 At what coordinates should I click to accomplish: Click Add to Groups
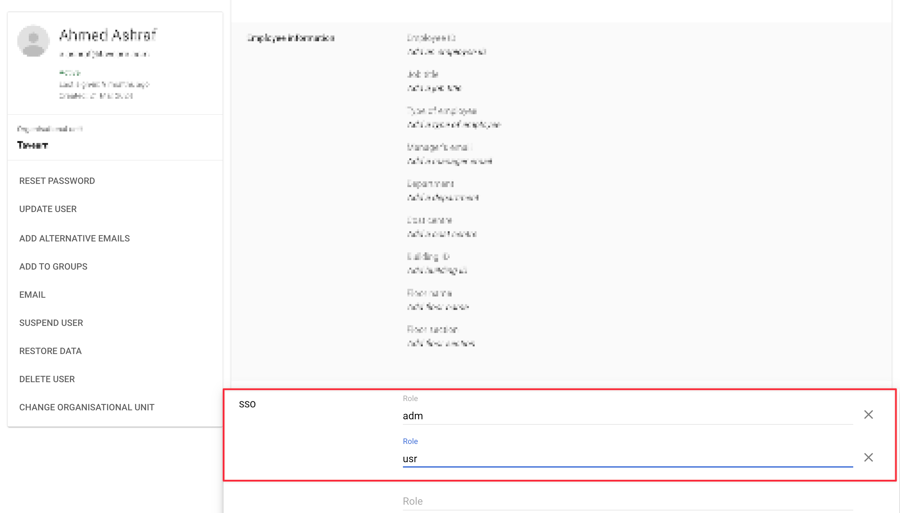pyautogui.click(x=53, y=267)
